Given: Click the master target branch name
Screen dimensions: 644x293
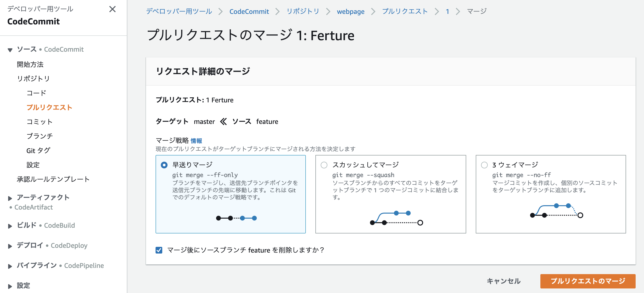Looking at the screenshot, I should pyautogui.click(x=204, y=122).
